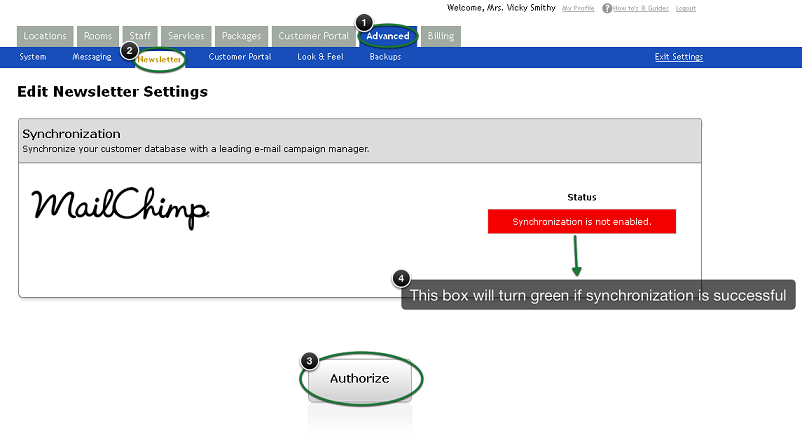This screenshot has width=802, height=440.
Task: Open Customer Portal in blue submenu bar
Action: click(240, 57)
